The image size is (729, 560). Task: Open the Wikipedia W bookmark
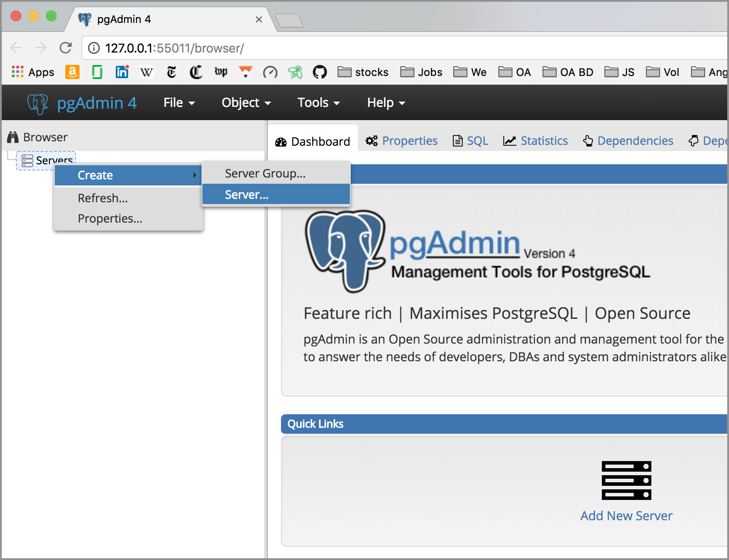point(147,72)
